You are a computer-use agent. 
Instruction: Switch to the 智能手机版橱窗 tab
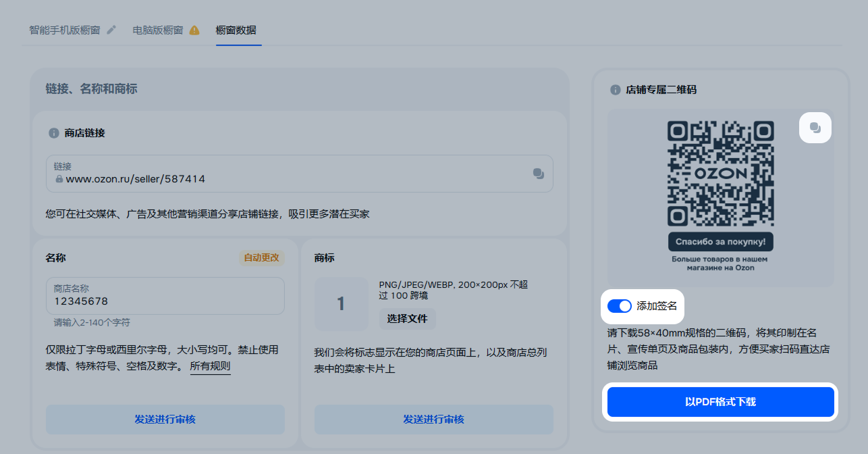pos(65,30)
